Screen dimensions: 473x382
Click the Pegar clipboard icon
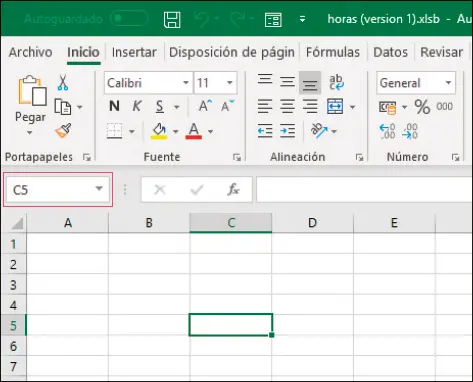[x=32, y=91]
